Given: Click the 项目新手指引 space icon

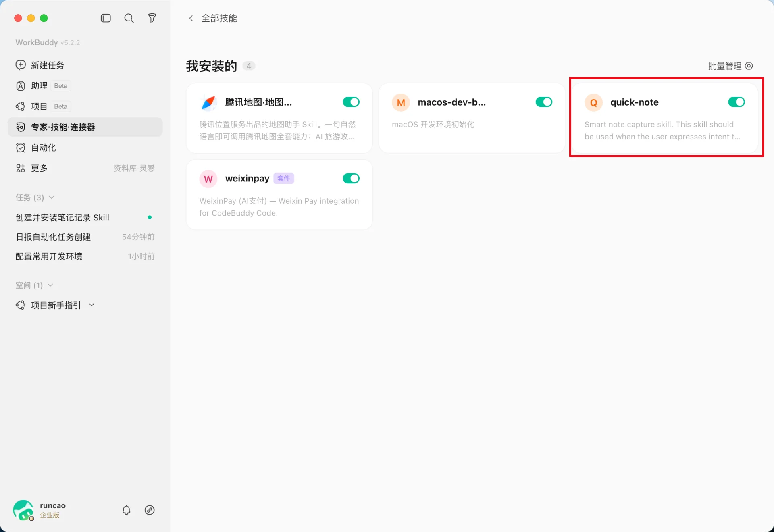Looking at the screenshot, I should click(21, 305).
